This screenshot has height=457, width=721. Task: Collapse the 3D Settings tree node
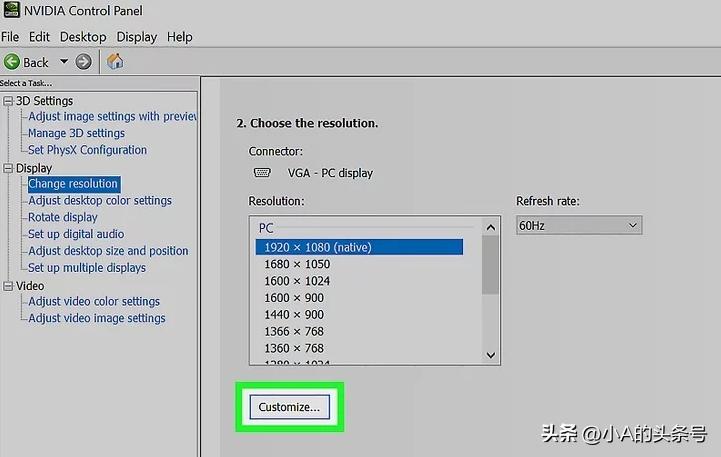click(x=8, y=101)
